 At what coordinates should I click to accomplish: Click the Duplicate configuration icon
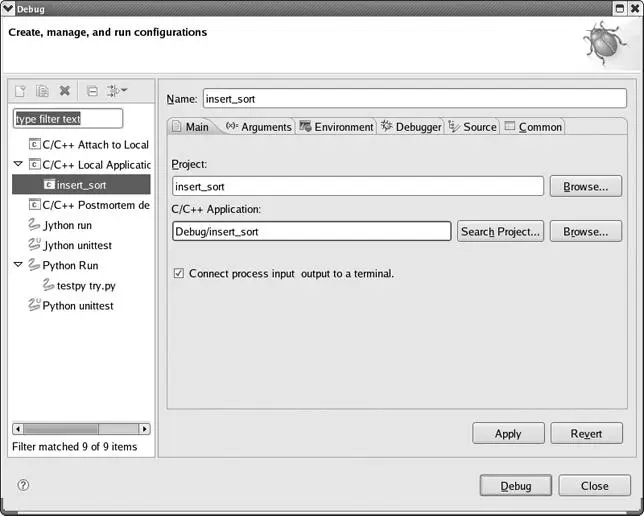click(43, 91)
